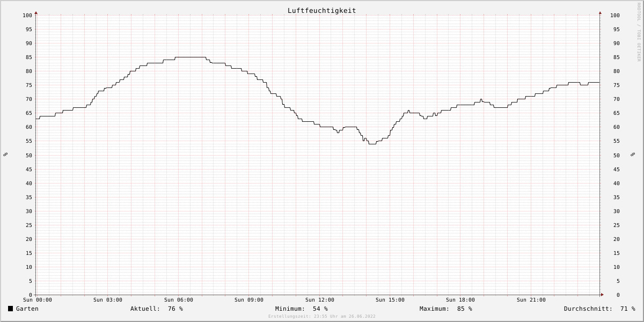Click the red arrow atop right y-axis
The image size is (644, 322).
click(600, 12)
